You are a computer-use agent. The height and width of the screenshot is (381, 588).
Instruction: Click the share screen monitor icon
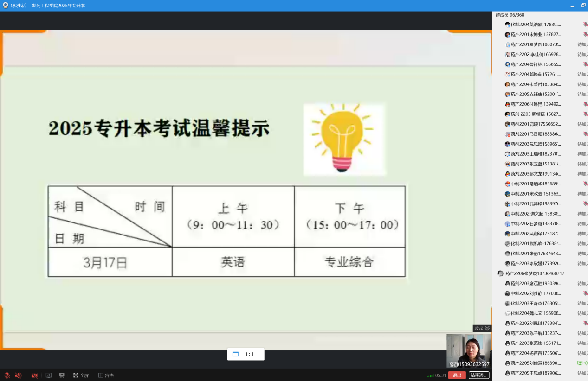[x=49, y=375]
